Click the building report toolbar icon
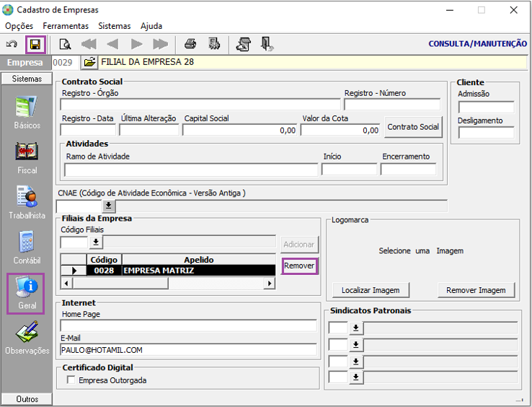 (x=214, y=44)
